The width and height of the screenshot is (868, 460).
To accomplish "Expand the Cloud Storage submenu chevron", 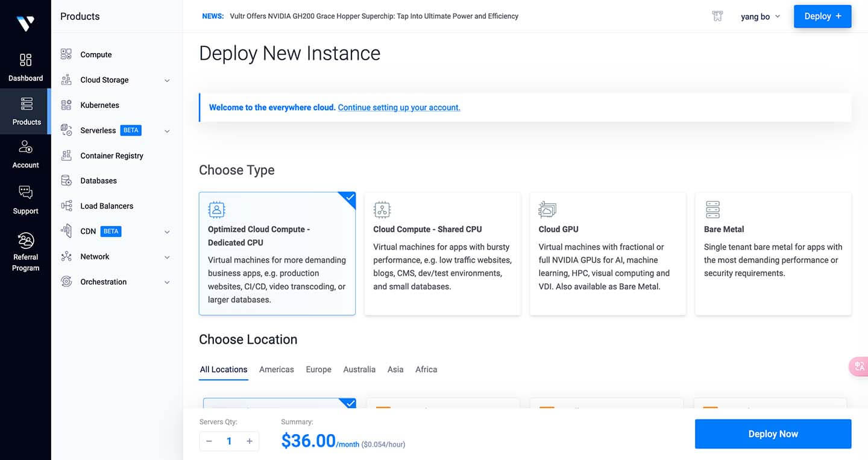I will 167,80.
